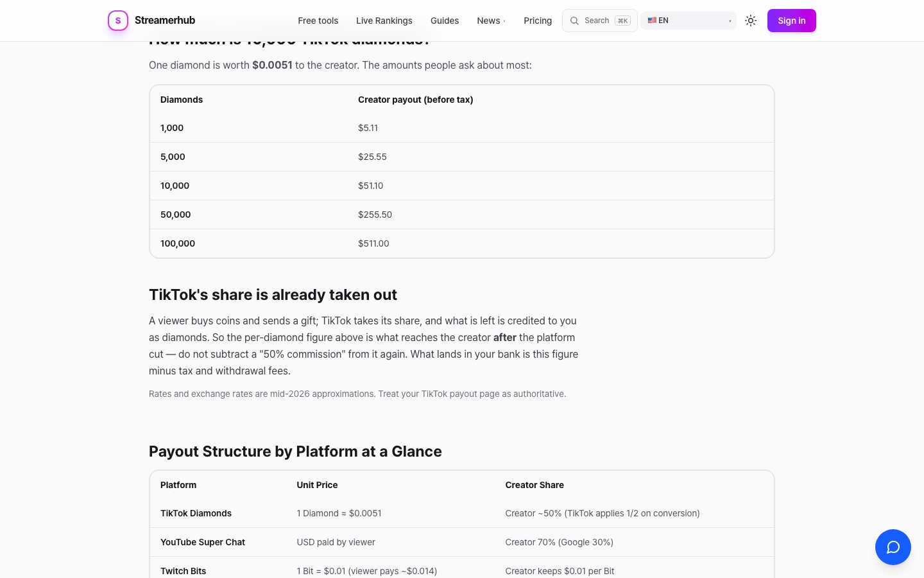The image size is (924, 578).
Task: Click the Platform column header
Action: point(178,485)
